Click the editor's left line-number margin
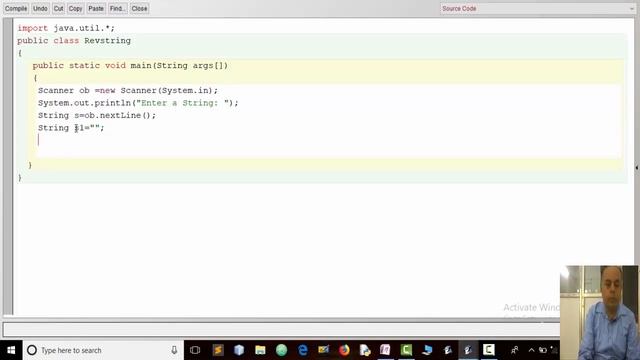 pos(8,167)
